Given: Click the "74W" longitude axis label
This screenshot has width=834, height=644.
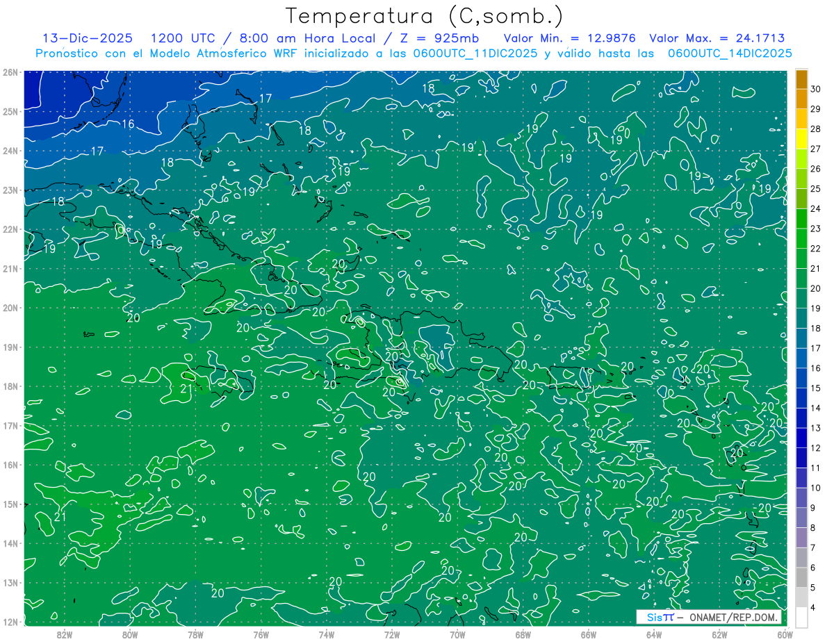Looking at the screenshot, I should 327,634.
